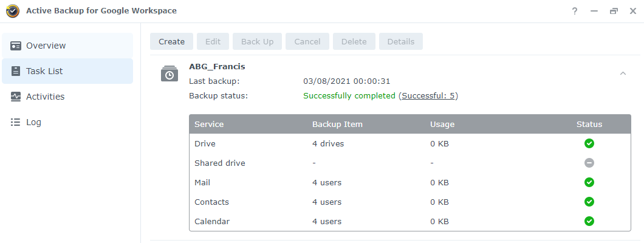Click the Drive row green status icon
Image resolution: width=644 pixels, height=243 pixels.
point(589,144)
